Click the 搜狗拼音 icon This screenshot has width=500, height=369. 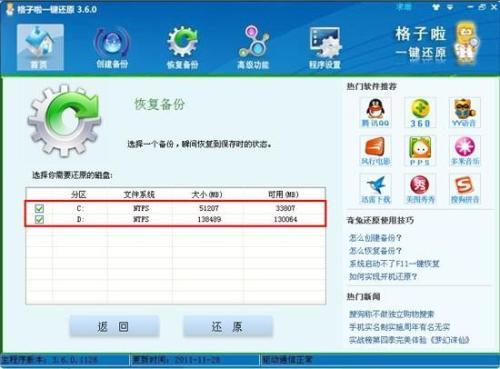click(x=464, y=189)
